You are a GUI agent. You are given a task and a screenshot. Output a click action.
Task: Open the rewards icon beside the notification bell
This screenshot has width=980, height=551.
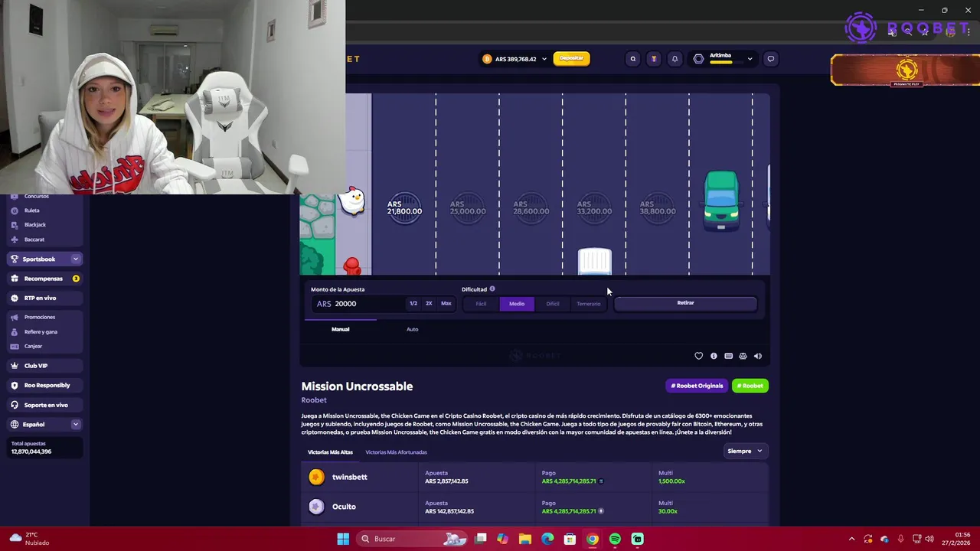pyautogui.click(x=653, y=59)
